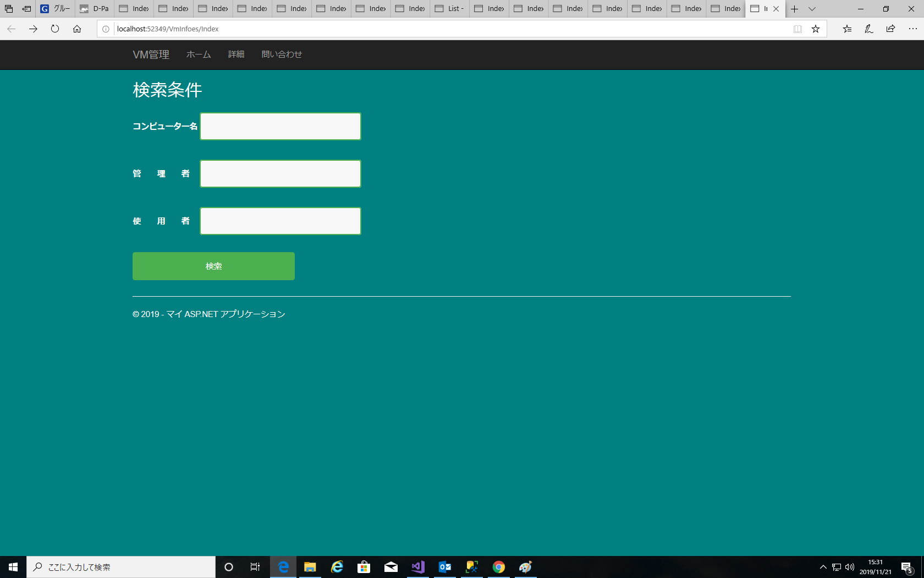Toggle reading view in the address bar
Viewport: 924px width, 578px height.
(x=798, y=29)
